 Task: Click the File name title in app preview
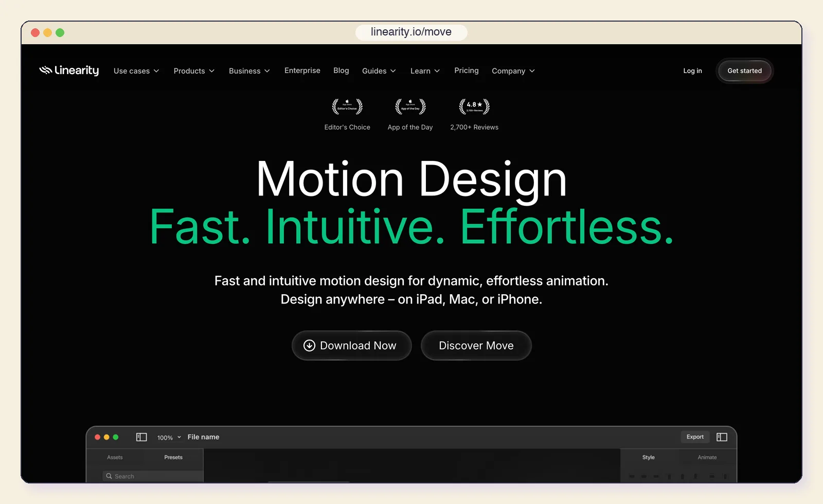[x=203, y=437]
